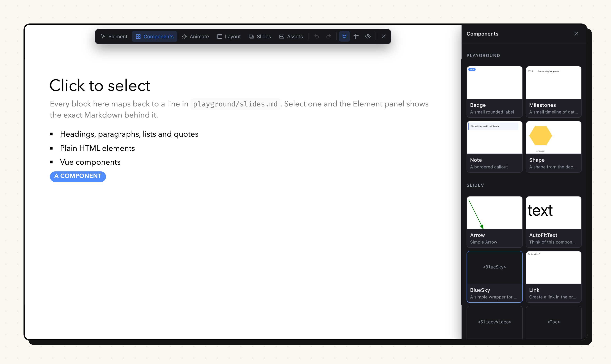Viewport: 611px width, 364px height.
Task: Insert the Note component card
Action: point(494,147)
